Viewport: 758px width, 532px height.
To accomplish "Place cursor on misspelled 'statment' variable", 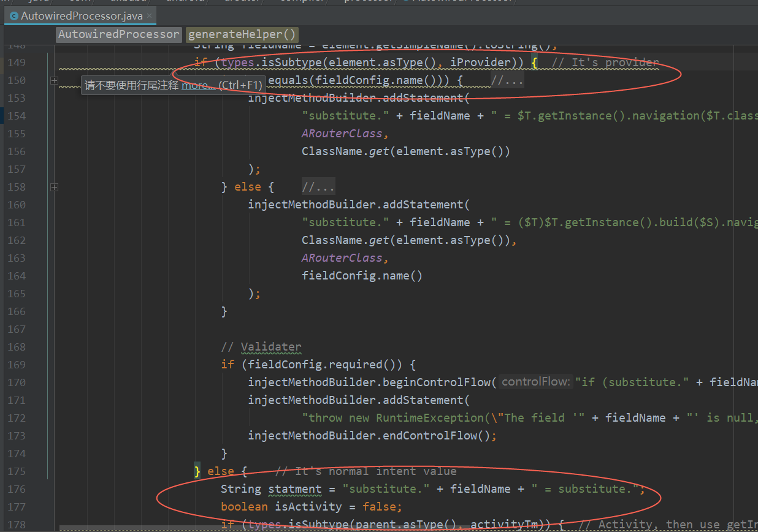I will pyautogui.click(x=295, y=489).
